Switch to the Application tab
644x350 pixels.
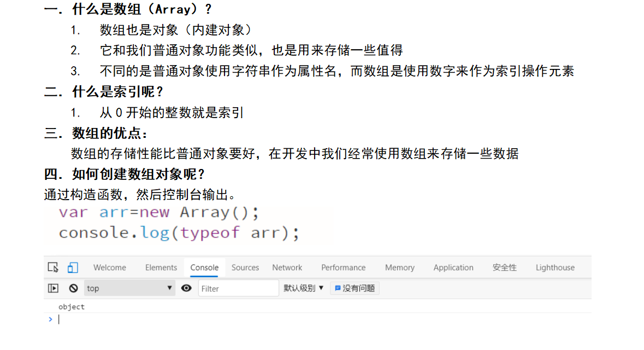click(x=453, y=267)
